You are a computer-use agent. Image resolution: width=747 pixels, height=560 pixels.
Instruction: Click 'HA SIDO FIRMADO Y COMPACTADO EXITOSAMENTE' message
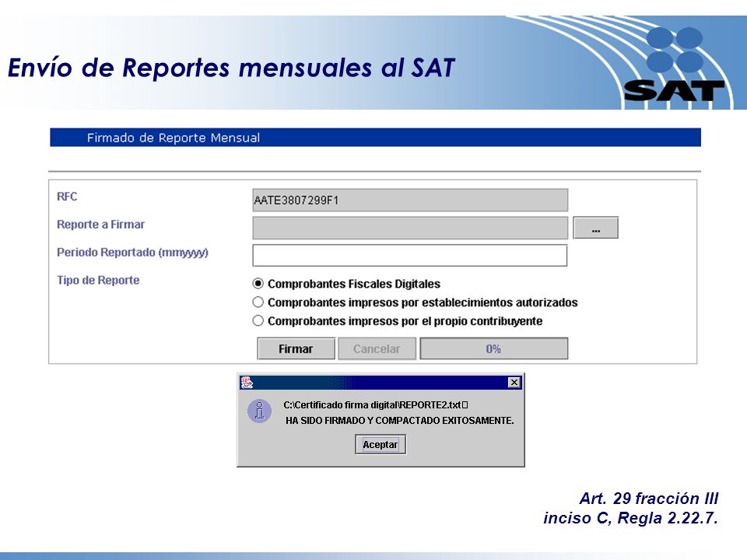[400, 421]
